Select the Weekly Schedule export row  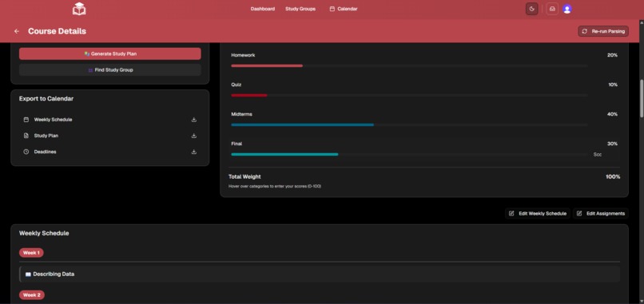110,120
